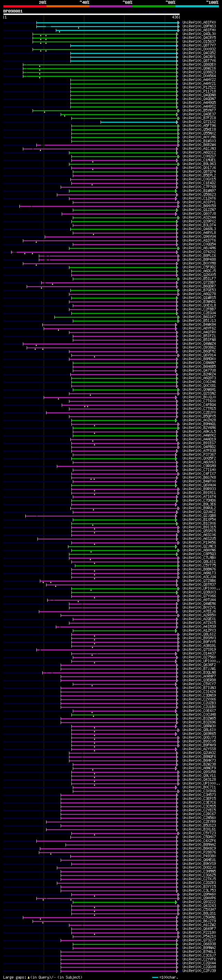Image resolution: width=222 pixels, height=980 pixels.
Task: Click the green ~80% identity legend segment
Action: pos(154,6)
